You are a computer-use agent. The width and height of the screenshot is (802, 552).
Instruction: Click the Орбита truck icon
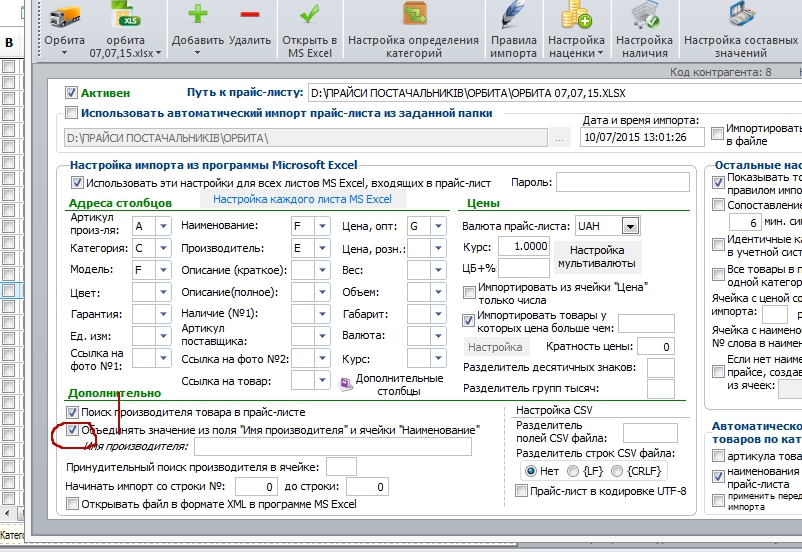coord(64,15)
